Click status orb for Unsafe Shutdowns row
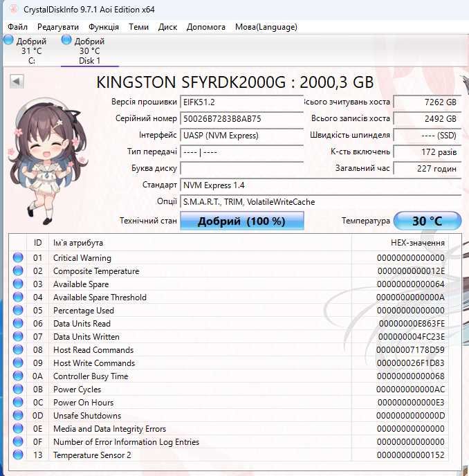 18,415
